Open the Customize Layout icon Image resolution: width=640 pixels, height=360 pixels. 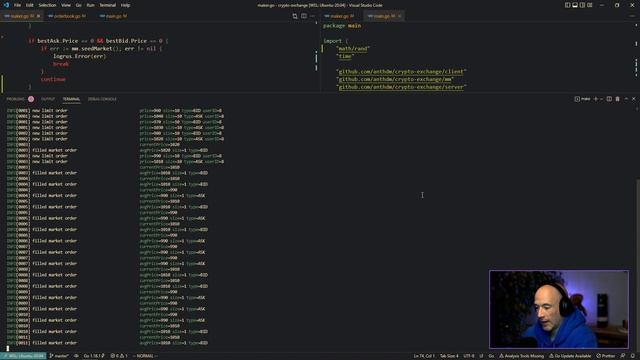pos(590,5)
